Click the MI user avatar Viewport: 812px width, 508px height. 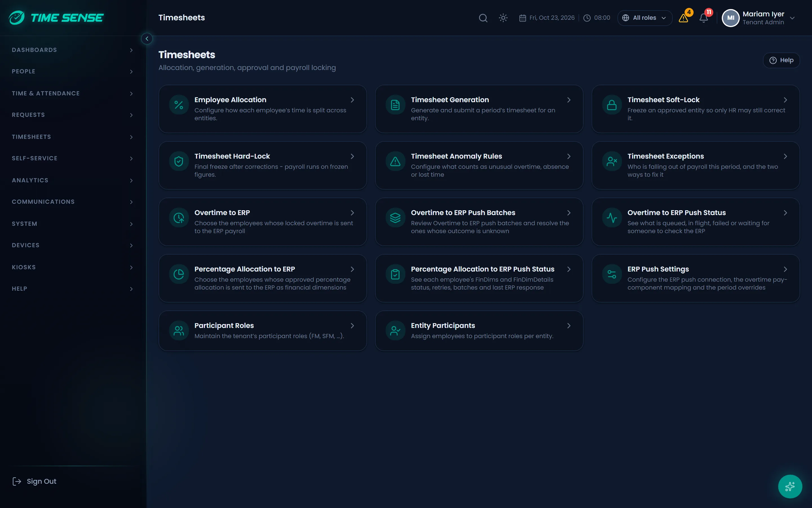pos(731,18)
